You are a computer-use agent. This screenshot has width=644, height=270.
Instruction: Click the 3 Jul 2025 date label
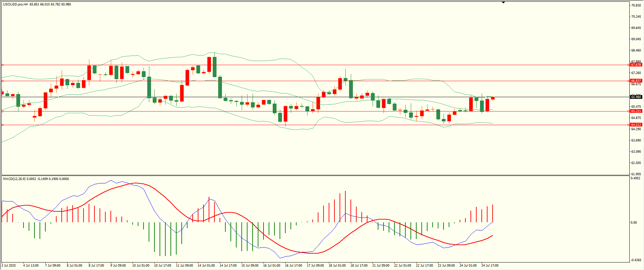pyautogui.click(x=9, y=265)
